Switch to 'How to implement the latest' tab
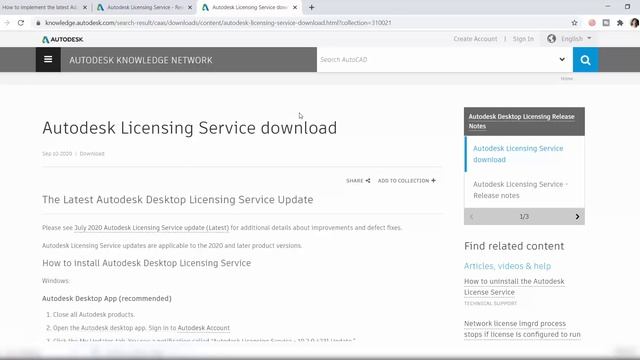The height and width of the screenshot is (360, 640). [x=40, y=7]
